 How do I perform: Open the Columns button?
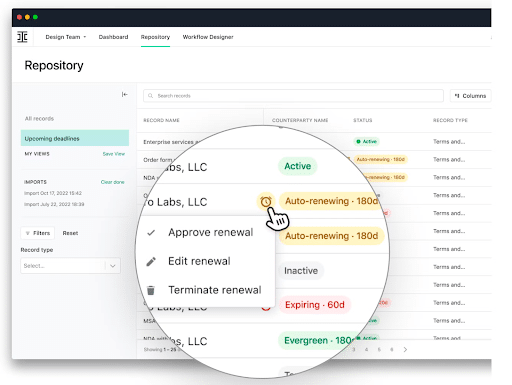[x=470, y=96]
